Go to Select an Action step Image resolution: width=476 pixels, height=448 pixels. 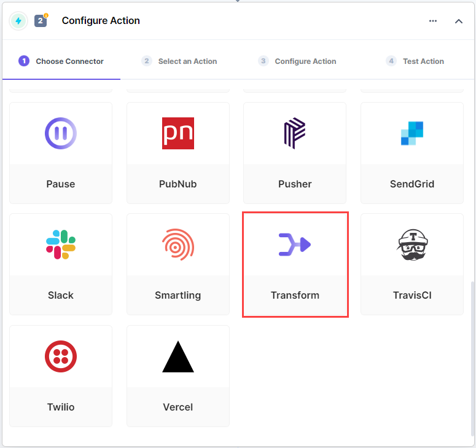(x=179, y=61)
